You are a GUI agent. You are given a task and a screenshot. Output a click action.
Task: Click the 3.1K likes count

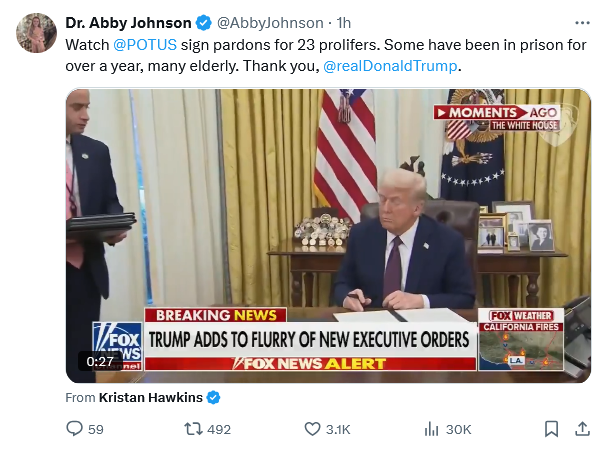[338, 429]
